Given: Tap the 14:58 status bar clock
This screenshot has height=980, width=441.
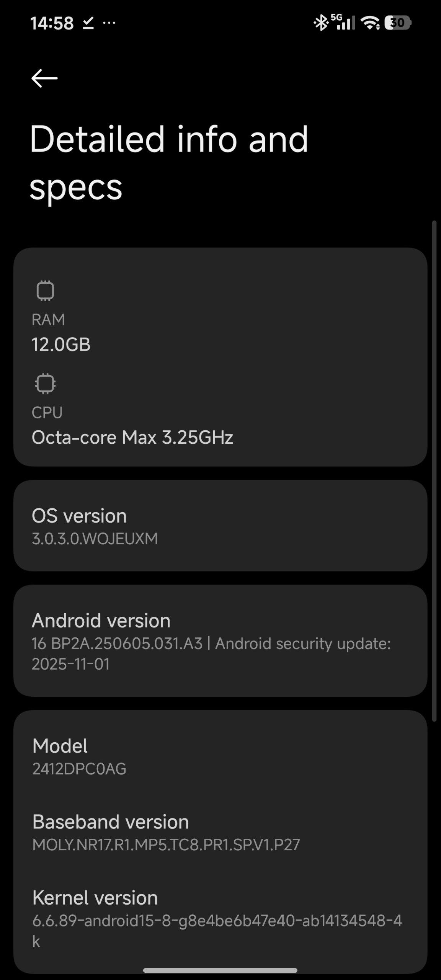Looking at the screenshot, I should [52, 23].
